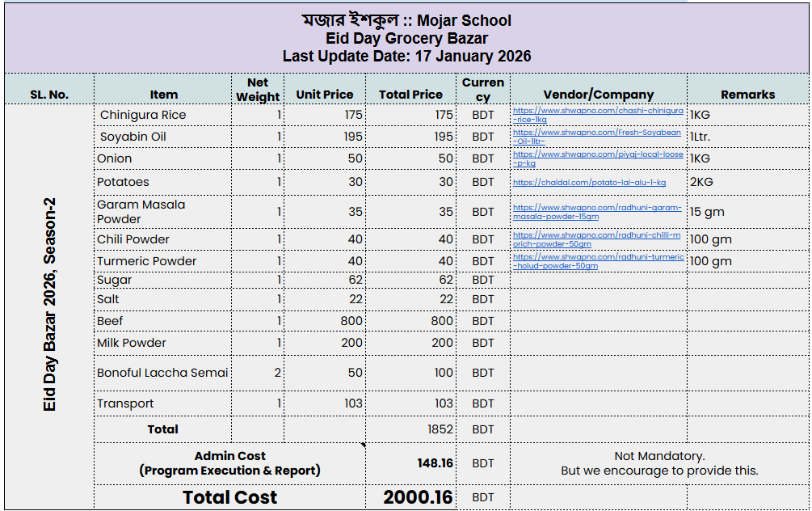Follow the piyaj local loose onion link
Viewport: 812px width, 511px height.
597,154
